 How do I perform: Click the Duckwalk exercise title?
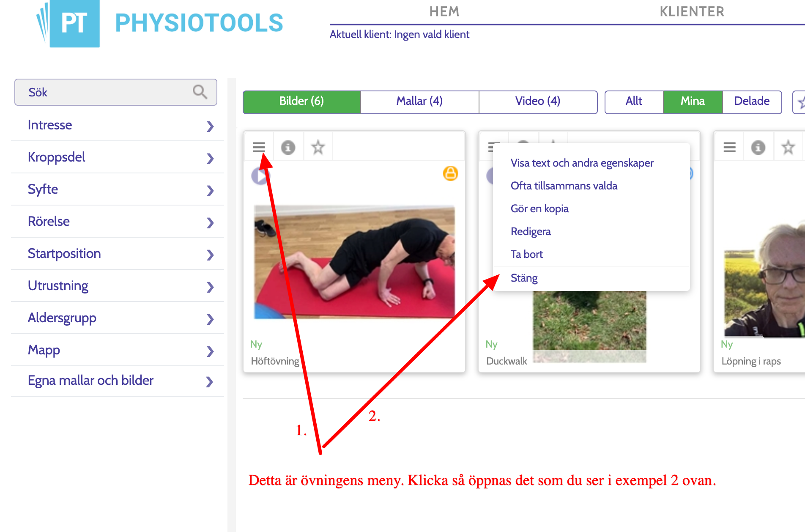(507, 361)
